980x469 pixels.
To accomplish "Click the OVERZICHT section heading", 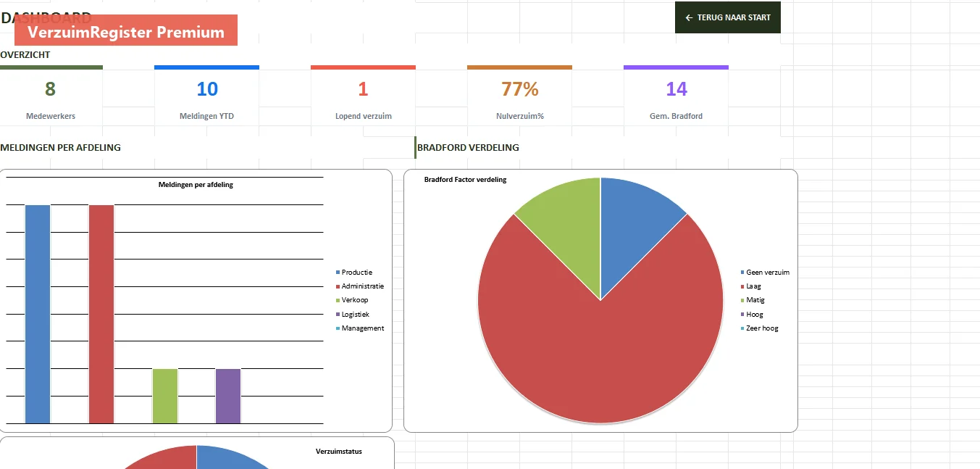I will tap(25, 54).
